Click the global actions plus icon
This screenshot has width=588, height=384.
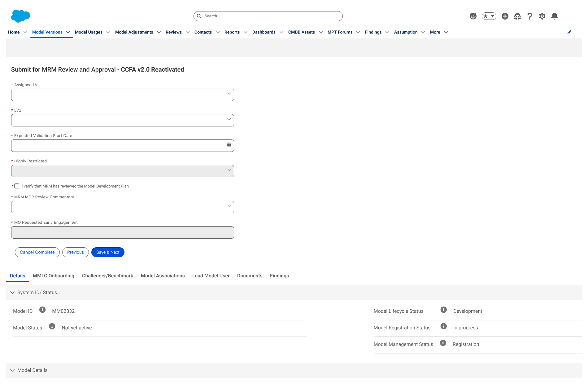pos(505,16)
